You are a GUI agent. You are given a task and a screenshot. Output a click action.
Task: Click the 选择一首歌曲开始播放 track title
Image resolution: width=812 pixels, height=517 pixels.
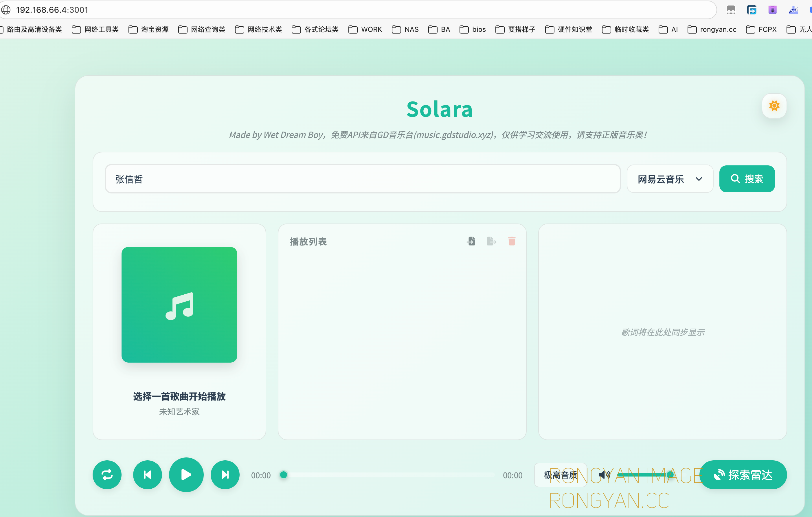tap(179, 396)
